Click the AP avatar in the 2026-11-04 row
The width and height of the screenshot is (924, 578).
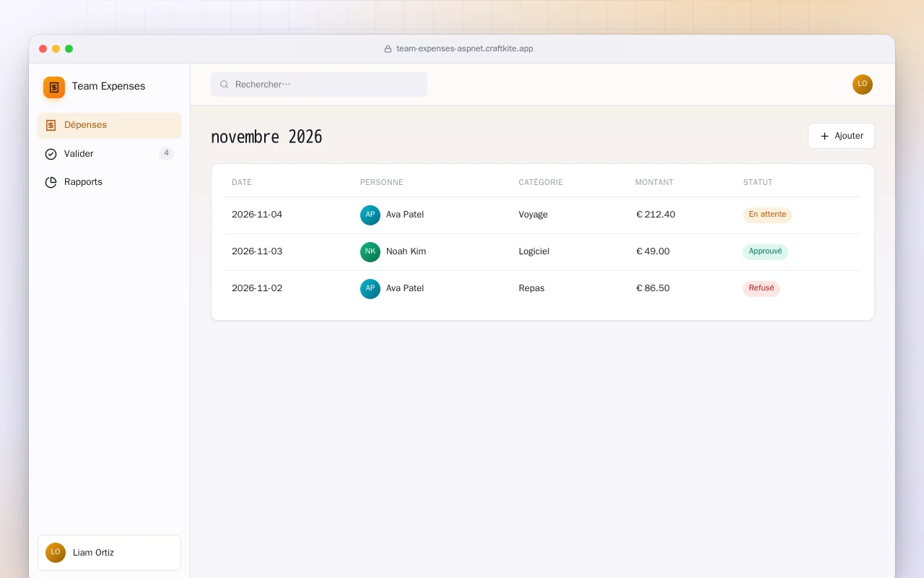(x=370, y=215)
